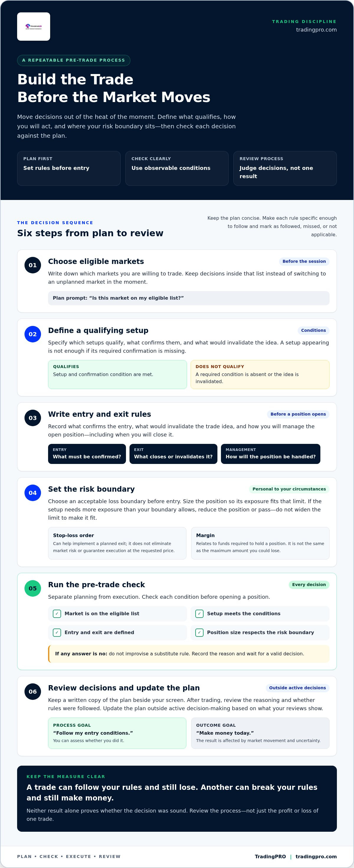Open the tradingpro.com footer link

pyautogui.click(x=316, y=856)
